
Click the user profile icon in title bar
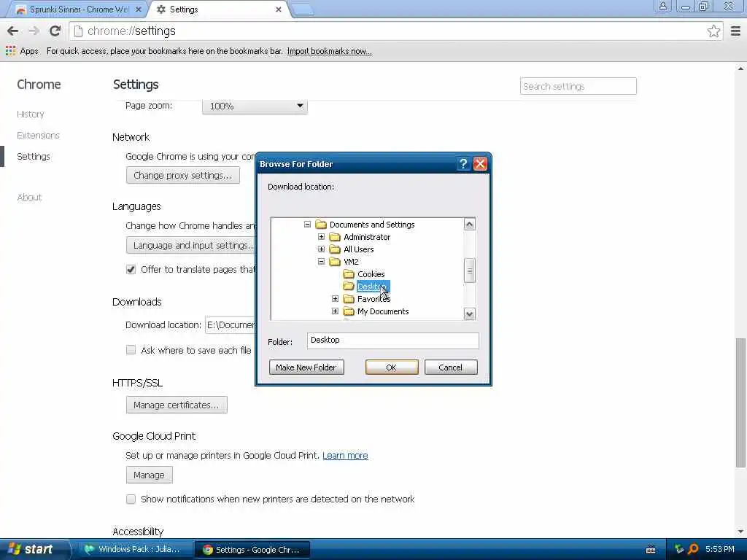(662, 6)
